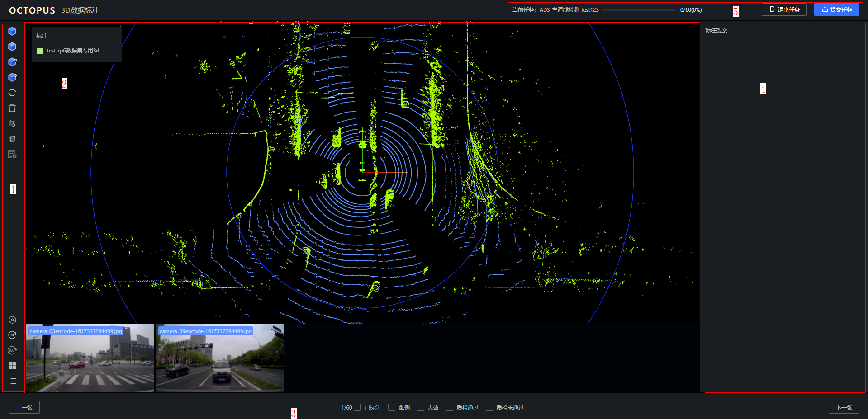Click the paste annotation boxes icon
This screenshot has height=419, width=868.
coord(12,139)
